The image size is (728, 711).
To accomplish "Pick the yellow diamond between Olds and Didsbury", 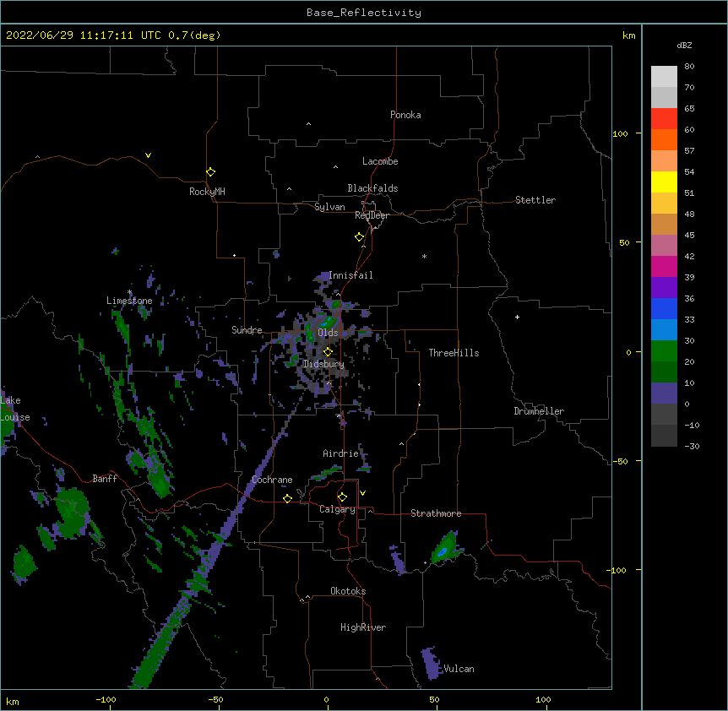I will coord(328,351).
